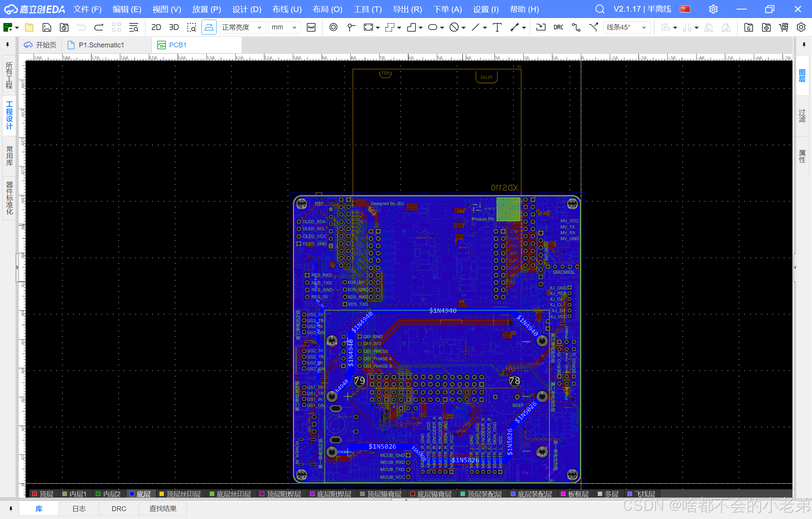Image resolution: width=812 pixels, height=519 pixels.
Task: Select the 底层 blue layer tab
Action: (x=140, y=494)
